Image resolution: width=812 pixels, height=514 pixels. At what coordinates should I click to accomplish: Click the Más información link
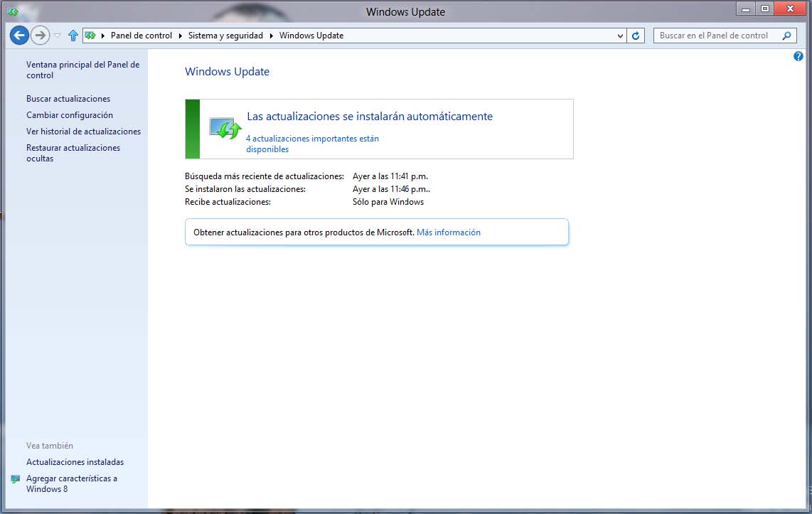tap(448, 232)
